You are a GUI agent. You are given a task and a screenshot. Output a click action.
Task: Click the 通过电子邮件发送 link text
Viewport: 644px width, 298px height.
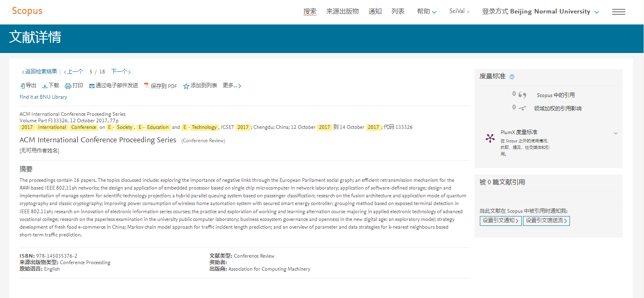pyautogui.click(x=117, y=86)
